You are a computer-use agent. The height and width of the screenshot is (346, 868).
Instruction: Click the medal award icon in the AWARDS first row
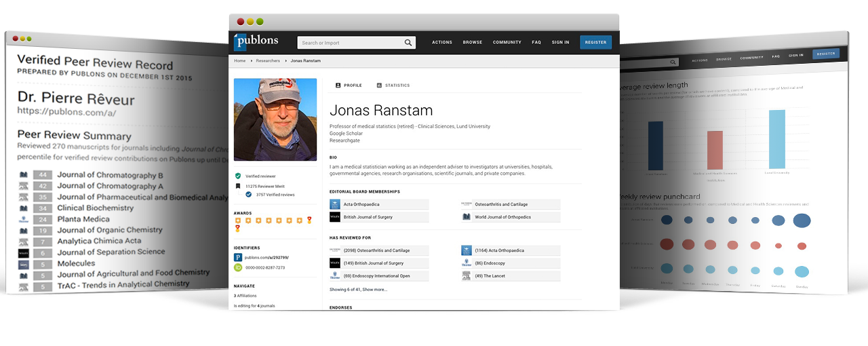(x=309, y=220)
